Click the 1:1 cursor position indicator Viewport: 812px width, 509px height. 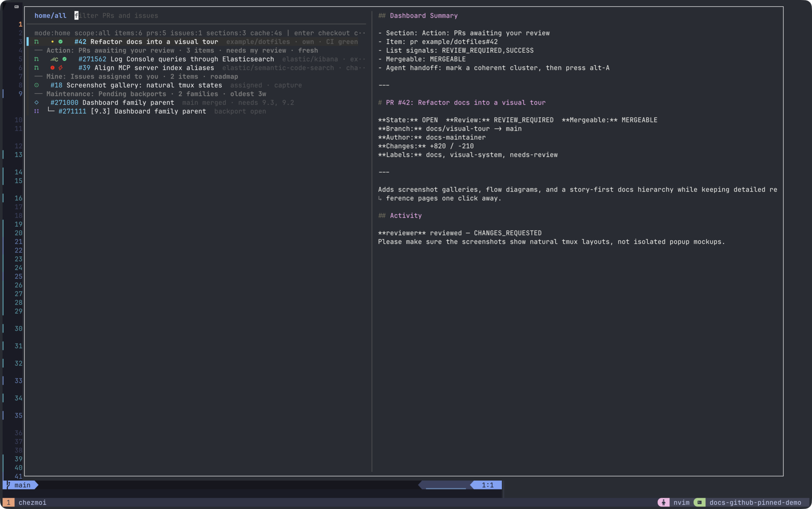coord(488,485)
